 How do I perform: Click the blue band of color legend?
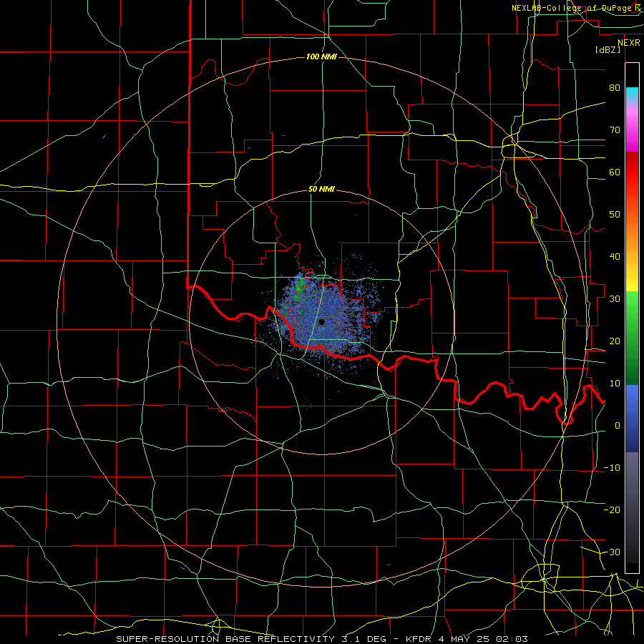632,418
